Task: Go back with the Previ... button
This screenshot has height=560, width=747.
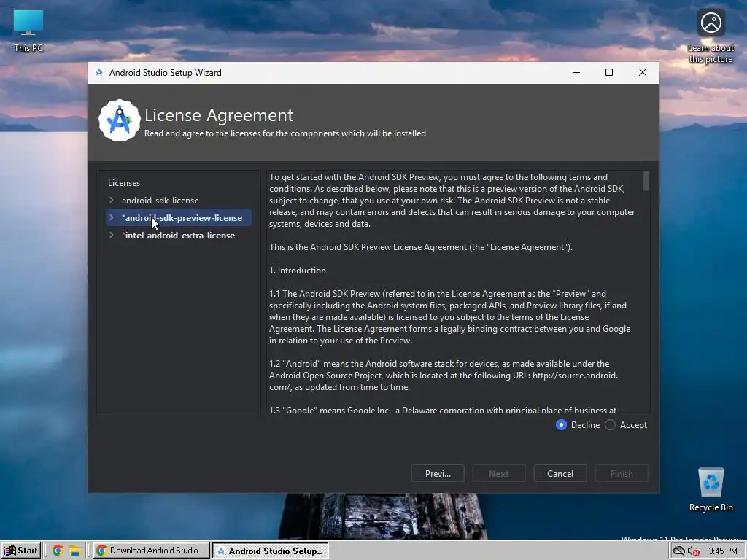Action: [438, 474]
